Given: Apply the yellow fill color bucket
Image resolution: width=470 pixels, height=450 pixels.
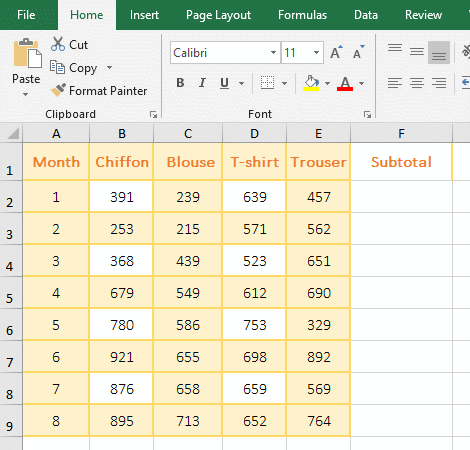Looking at the screenshot, I should 311,83.
